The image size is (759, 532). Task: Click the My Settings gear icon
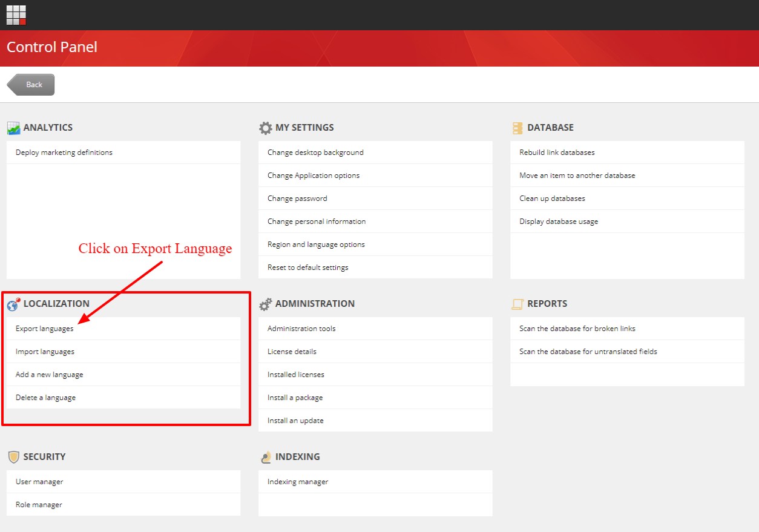click(265, 128)
